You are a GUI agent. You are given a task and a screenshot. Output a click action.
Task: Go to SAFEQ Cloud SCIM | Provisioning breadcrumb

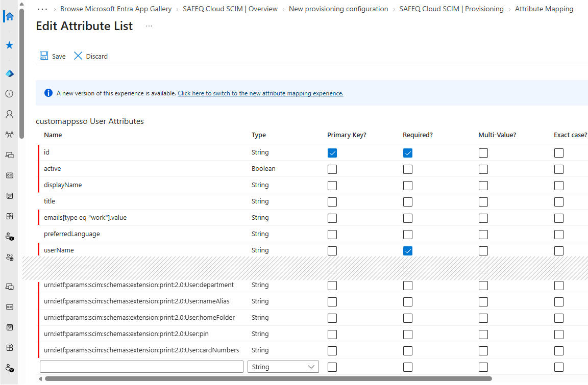coord(452,9)
